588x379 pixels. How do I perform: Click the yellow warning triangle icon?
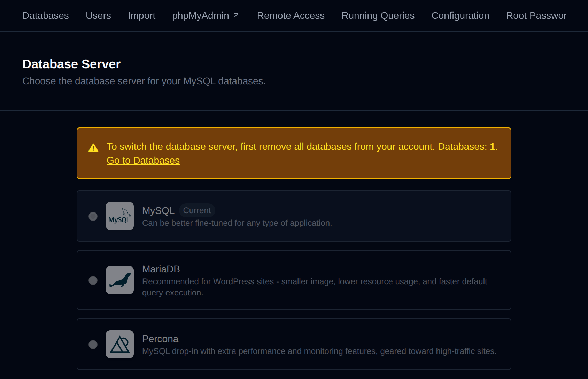point(93,148)
